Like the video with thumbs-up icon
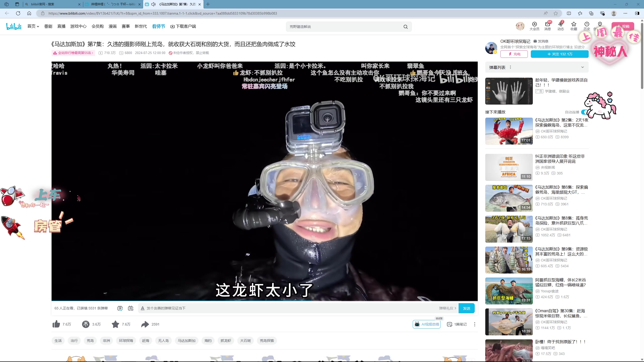 pyautogui.click(x=56, y=324)
